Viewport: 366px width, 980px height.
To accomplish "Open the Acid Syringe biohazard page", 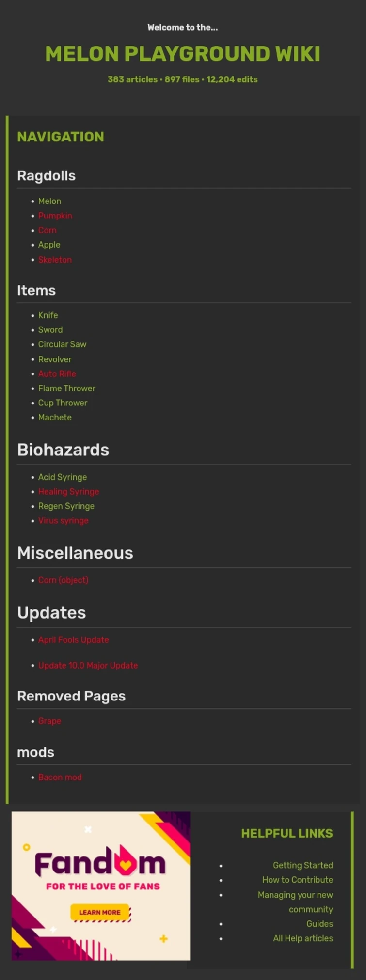I will [x=63, y=477].
